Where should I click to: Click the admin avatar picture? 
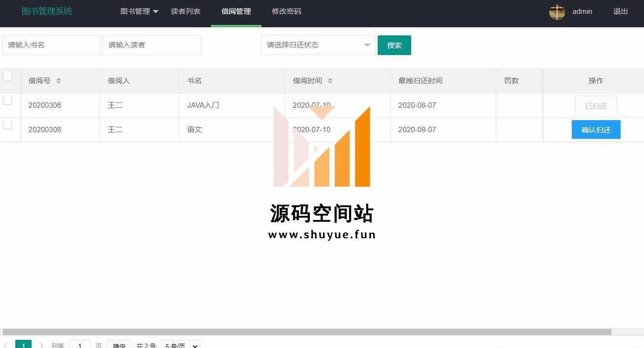point(557,12)
